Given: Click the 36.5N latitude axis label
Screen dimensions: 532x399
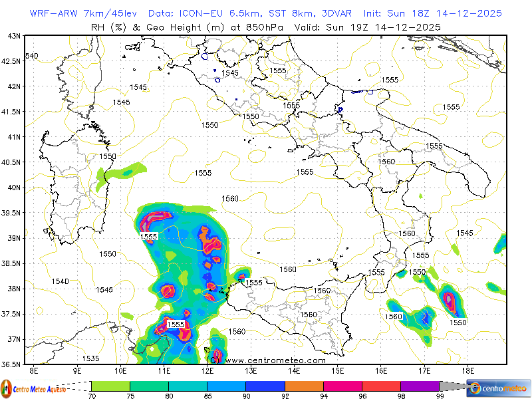Looking at the screenshot, I should point(11,364).
